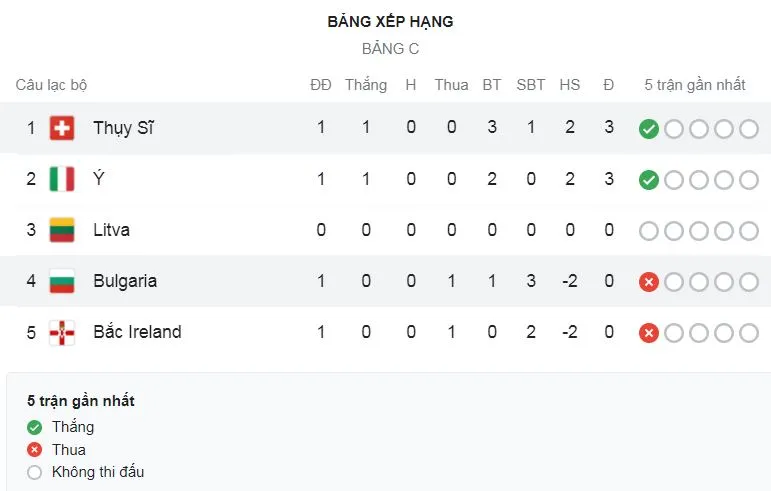Click the Lithuania flag icon
The height and width of the screenshot is (491, 771).
[x=62, y=230]
